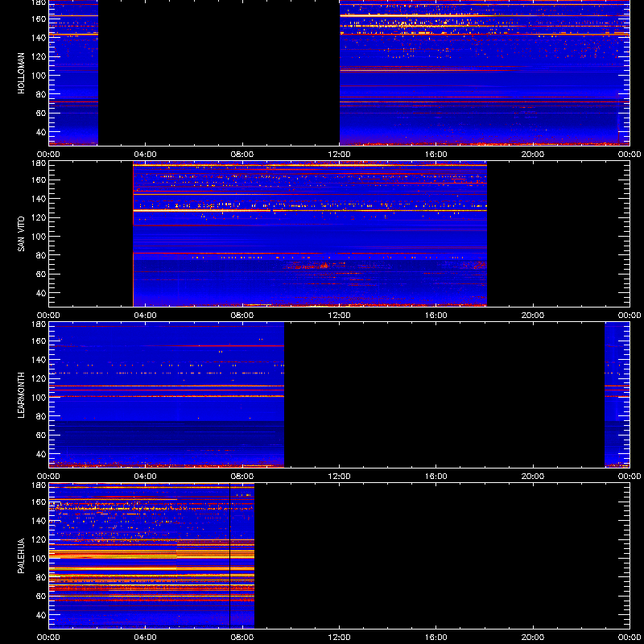The width and height of the screenshot is (644, 644).
Task: Click the 120 frequency label on SAN VITO axis
Action: 39,217
